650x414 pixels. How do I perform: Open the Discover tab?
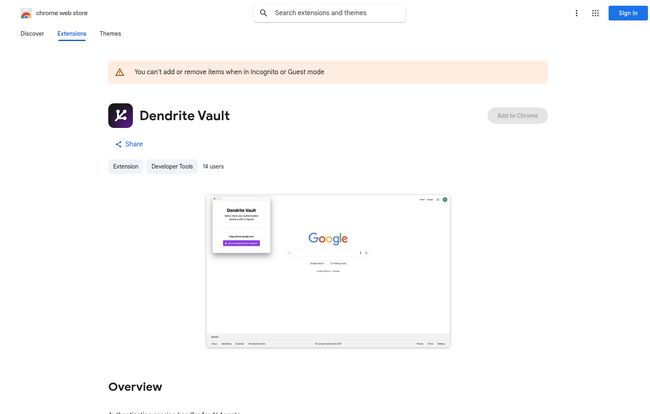tap(32, 34)
